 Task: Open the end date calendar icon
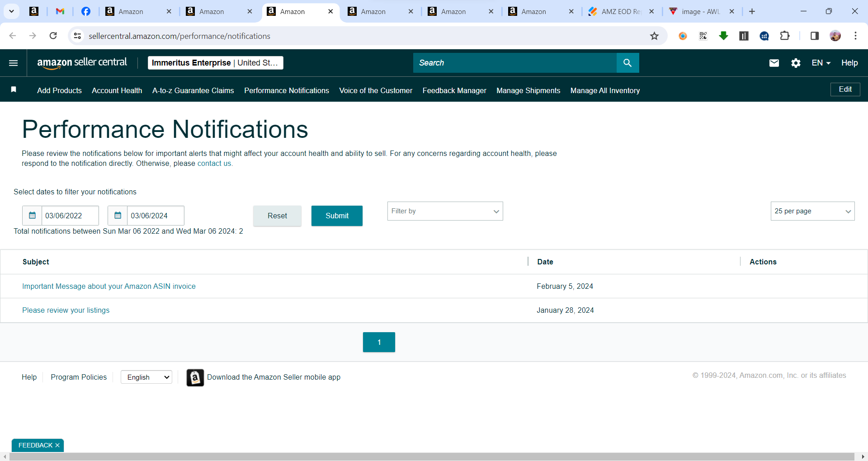coord(118,216)
